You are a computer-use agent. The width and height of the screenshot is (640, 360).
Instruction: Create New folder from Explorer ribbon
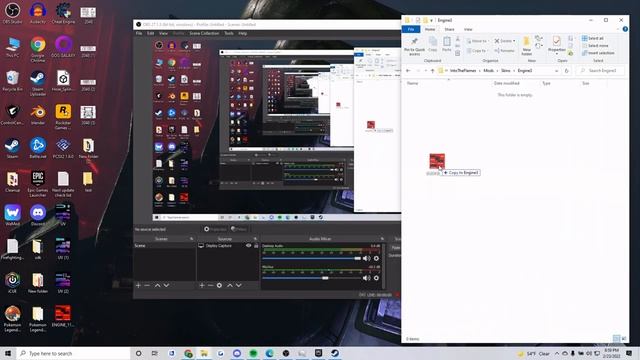527,46
